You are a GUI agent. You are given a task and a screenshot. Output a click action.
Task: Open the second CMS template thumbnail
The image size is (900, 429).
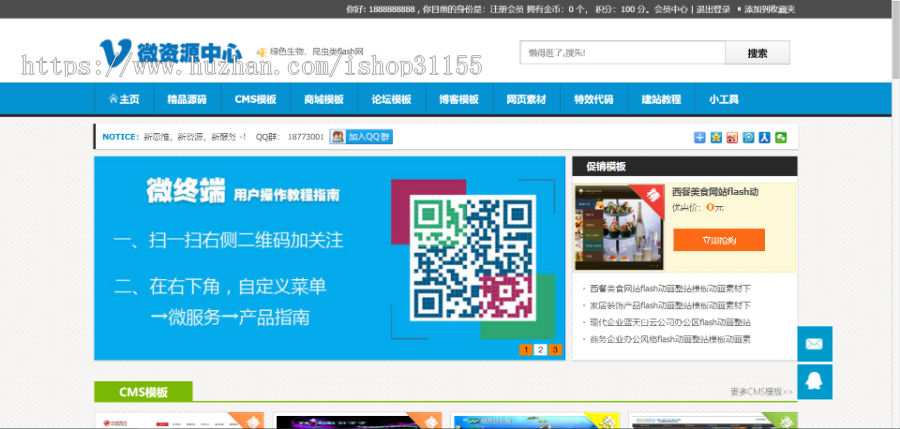point(358,420)
